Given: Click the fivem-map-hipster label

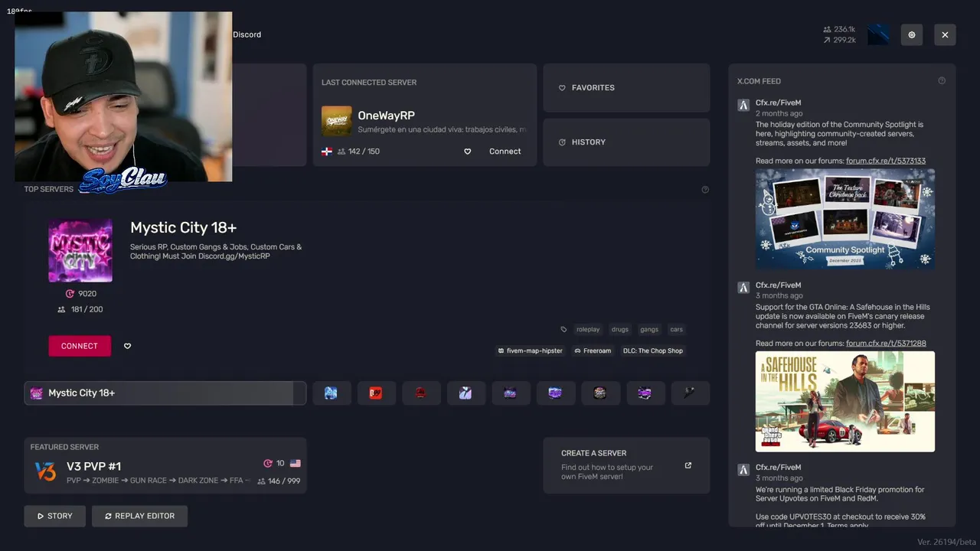Looking at the screenshot, I should pyautogui.click(x=529, y=350).
